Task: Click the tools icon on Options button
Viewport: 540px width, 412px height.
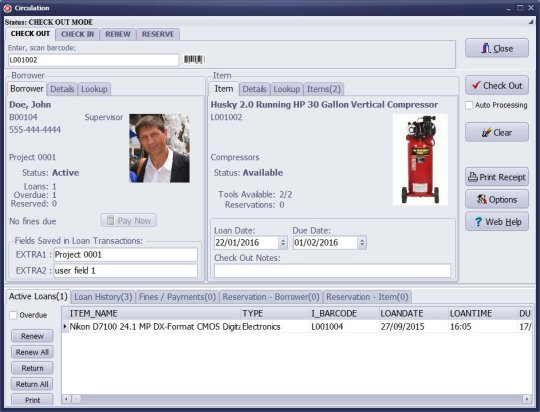Action: pyautogui.click(x=481, y=199)
